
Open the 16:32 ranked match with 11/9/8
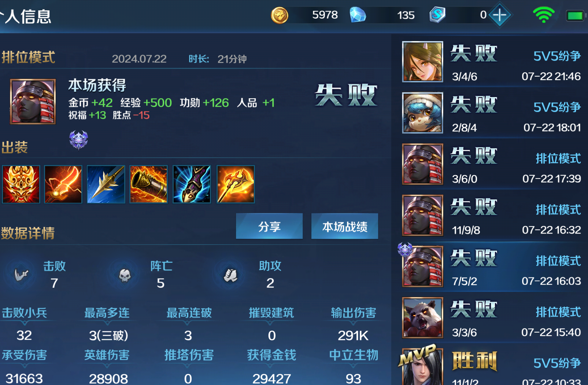491,215
